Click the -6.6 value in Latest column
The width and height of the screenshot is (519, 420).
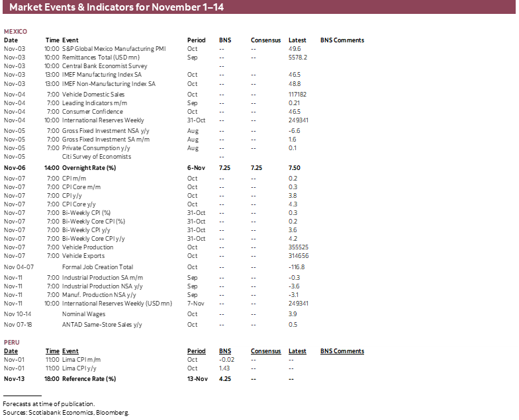pyautogui.click(x=295, y=131)
